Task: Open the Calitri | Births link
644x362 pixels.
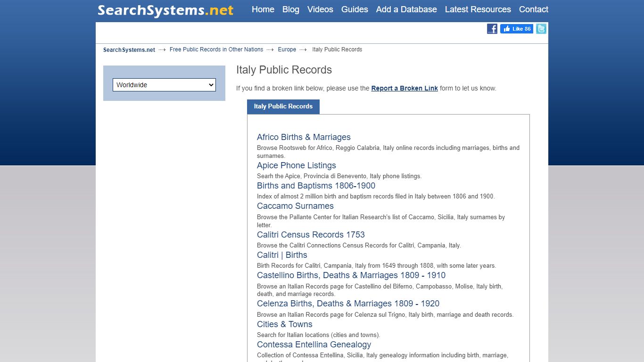Action: 282,255
